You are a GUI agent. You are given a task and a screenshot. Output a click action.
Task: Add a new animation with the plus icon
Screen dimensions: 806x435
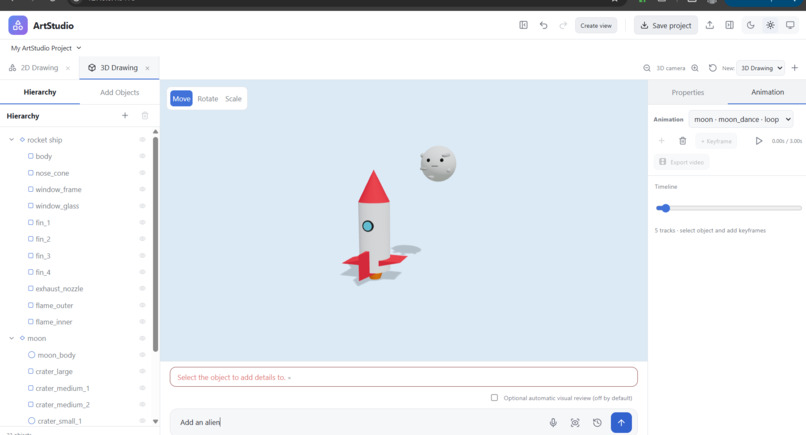pos(662,141)
